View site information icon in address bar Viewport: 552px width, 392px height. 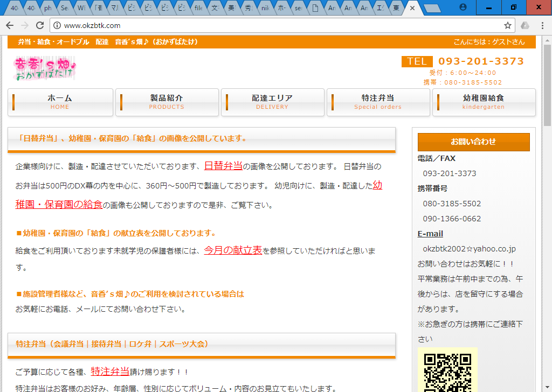pos(57,25)
